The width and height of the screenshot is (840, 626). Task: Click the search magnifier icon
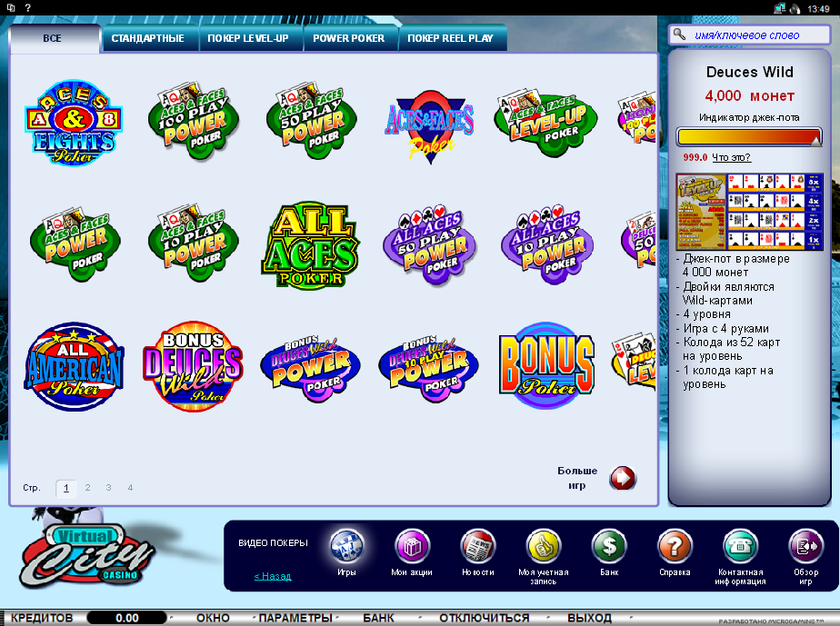pyautogui.click(x=679, y=35)
